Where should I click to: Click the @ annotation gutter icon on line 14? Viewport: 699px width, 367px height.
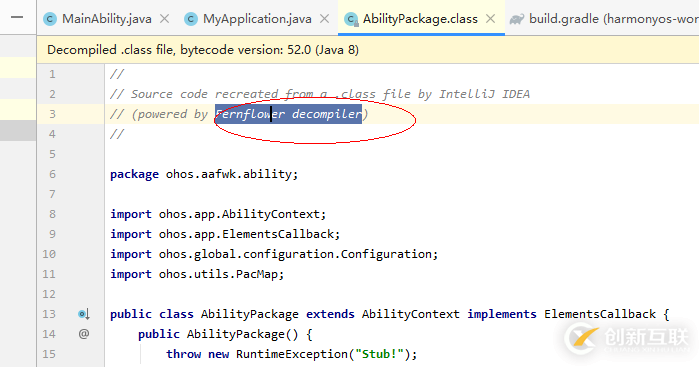point(84,334)
